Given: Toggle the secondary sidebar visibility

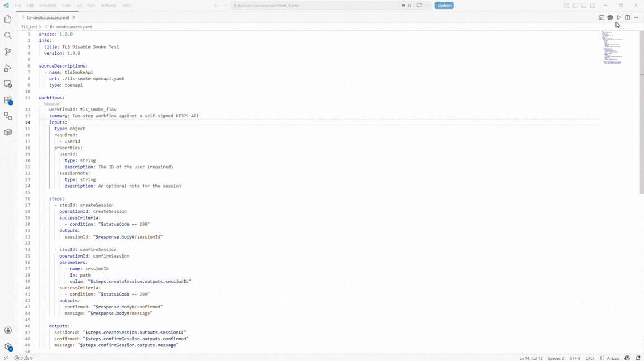Looking at the screenshot, I should 593,6.
